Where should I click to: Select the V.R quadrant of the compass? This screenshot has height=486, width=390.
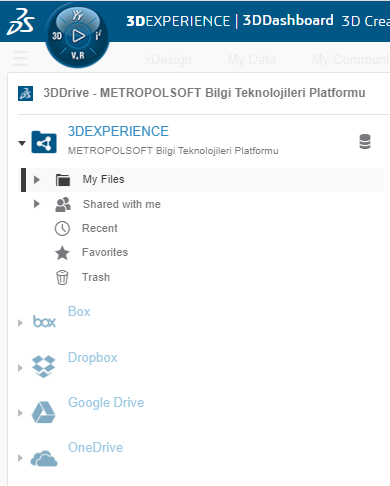tap(78, 55)
